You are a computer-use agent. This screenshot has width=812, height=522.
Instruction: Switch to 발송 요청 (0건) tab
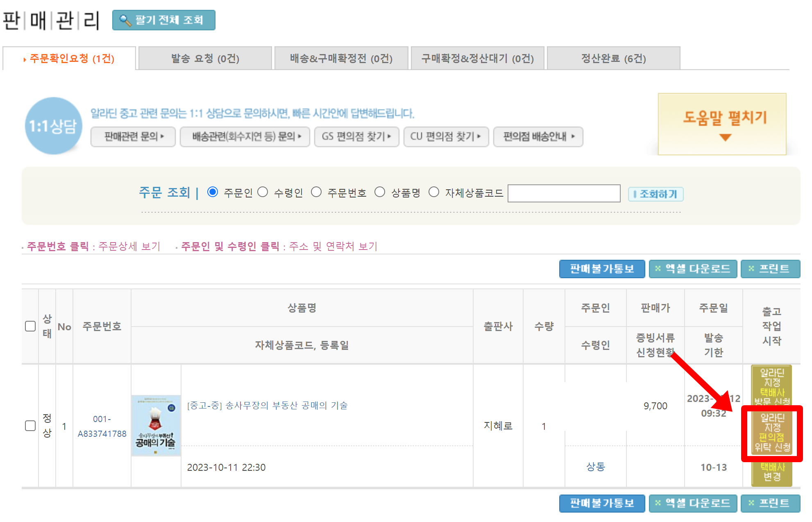[x=205, y=59]
